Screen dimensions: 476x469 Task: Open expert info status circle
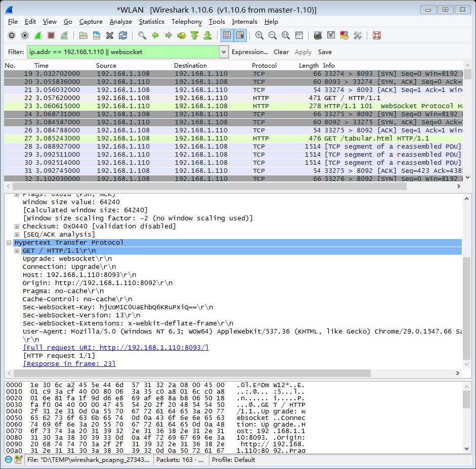pyautogui.click(x=9, y=459)
